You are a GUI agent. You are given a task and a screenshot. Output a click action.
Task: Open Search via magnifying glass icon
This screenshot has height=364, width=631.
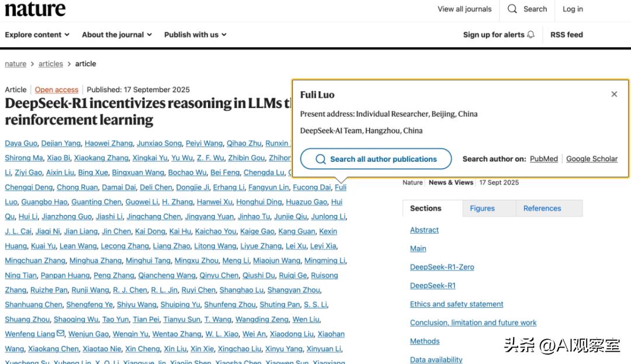tap(512, 9)
